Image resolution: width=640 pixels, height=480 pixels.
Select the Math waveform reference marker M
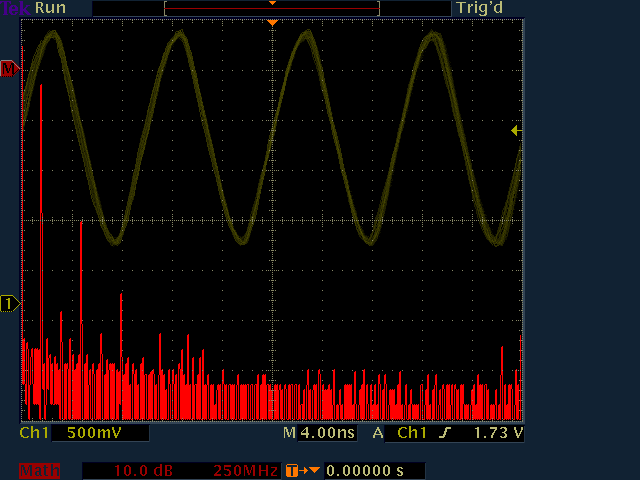pyautogui.click(x=9, y=69)
